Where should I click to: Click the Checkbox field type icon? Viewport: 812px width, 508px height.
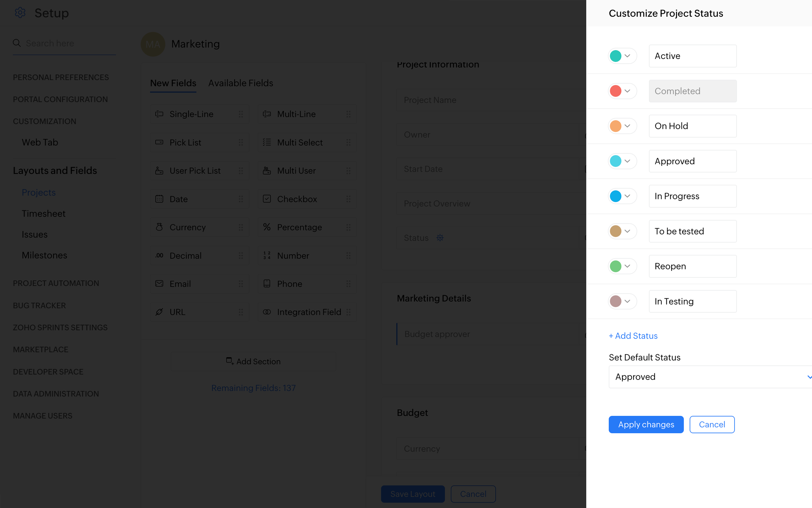tap(267, 199)
